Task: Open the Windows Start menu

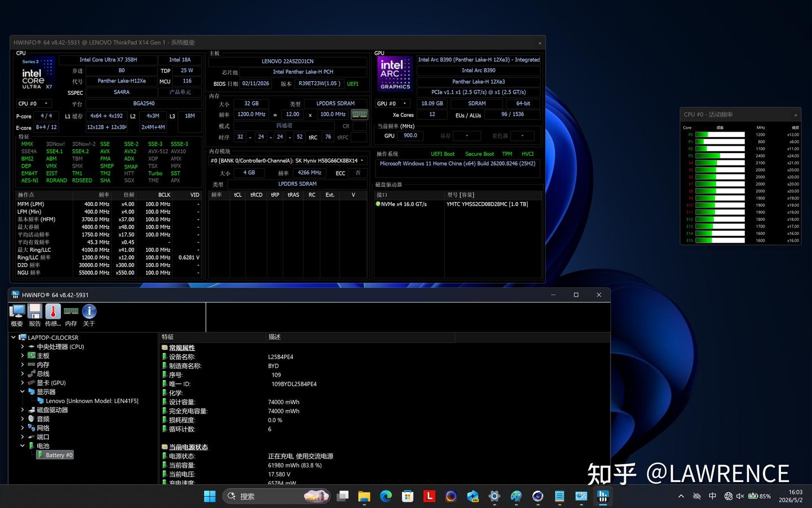Action: 210,496
